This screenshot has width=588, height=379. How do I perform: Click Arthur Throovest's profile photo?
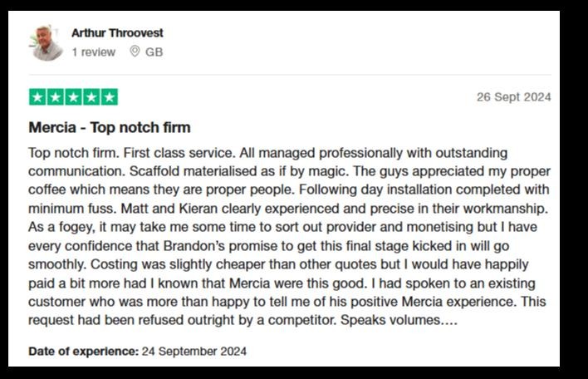[47, 42]
